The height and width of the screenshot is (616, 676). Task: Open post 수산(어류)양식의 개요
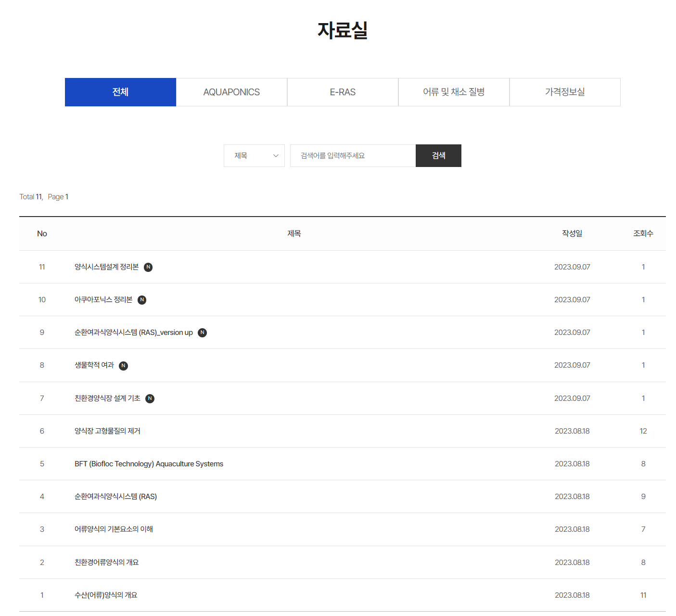coord(106,595)
